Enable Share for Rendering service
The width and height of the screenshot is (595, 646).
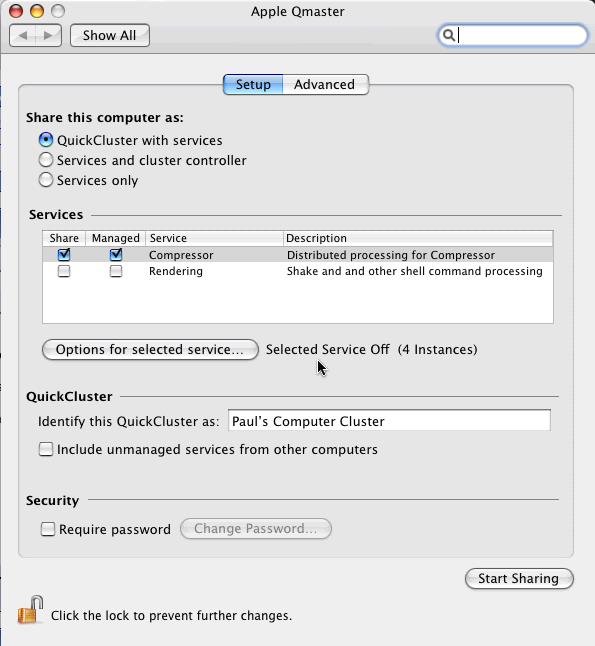[64, 271]
